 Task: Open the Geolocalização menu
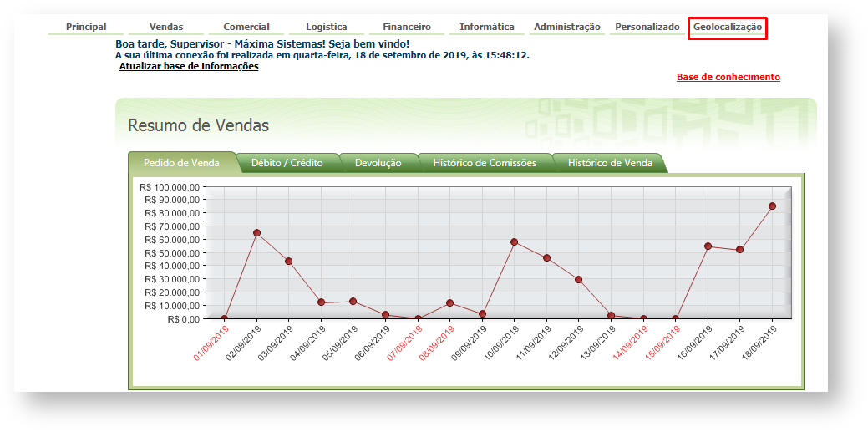click(727, 28)
